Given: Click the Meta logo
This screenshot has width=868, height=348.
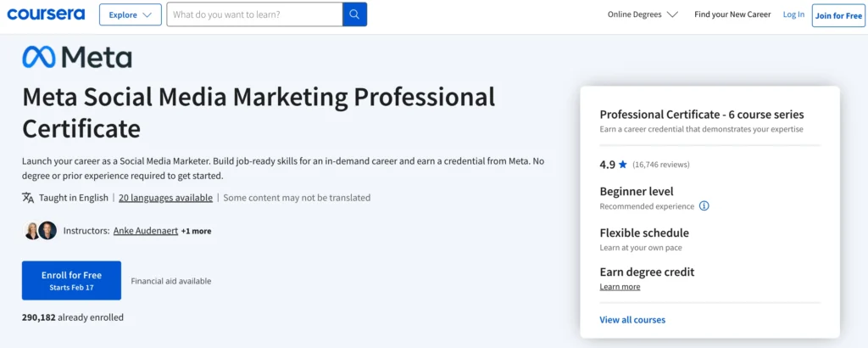Looking at the screenshot, I should [x=77, y=57].
